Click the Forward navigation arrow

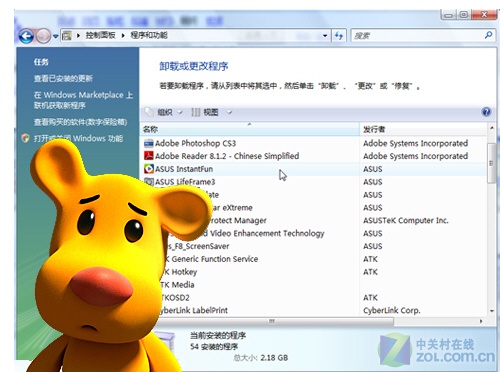(x=43, y=36)
